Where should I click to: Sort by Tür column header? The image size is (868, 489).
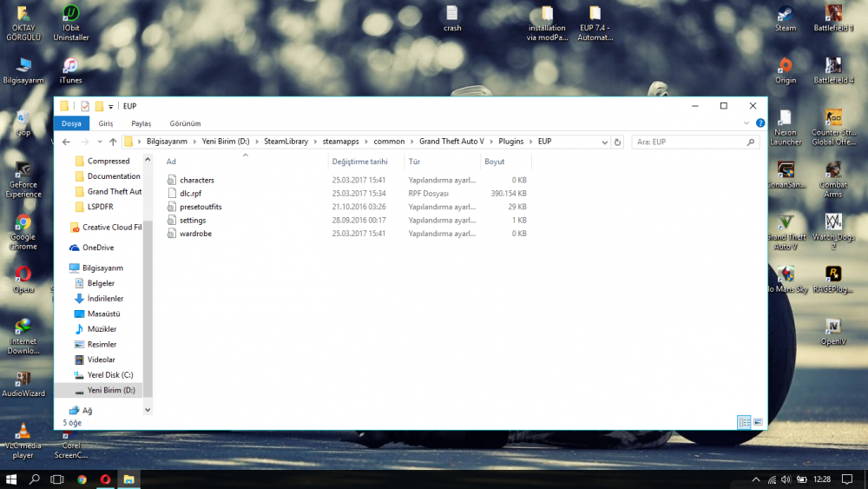coord(442,162)
